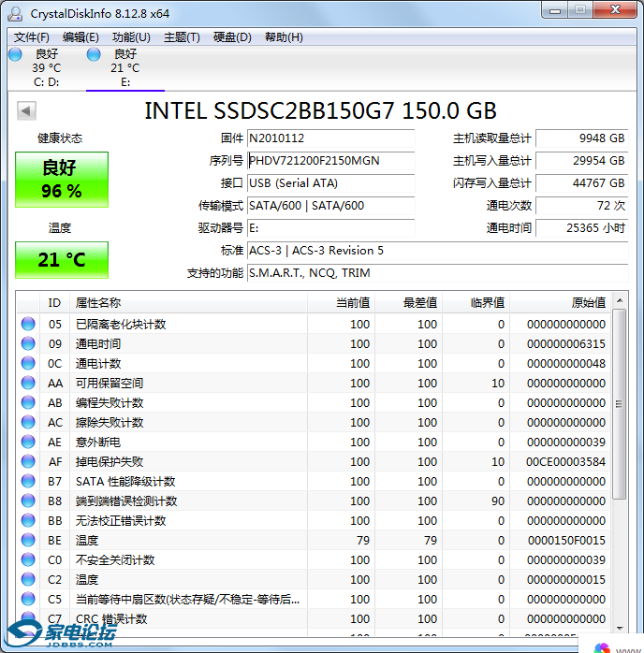Click status orb for attribute 05 已隔离老化块计数
This screenshot has width=644, height=653.
(x=28, y=324)
